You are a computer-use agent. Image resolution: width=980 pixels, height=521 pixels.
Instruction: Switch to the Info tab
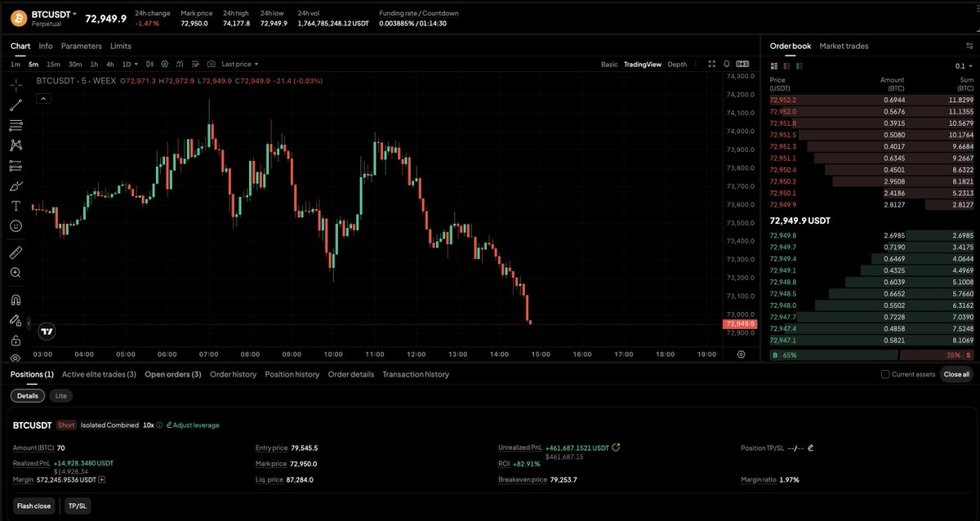pyautogui.click(x=46, y=46)
